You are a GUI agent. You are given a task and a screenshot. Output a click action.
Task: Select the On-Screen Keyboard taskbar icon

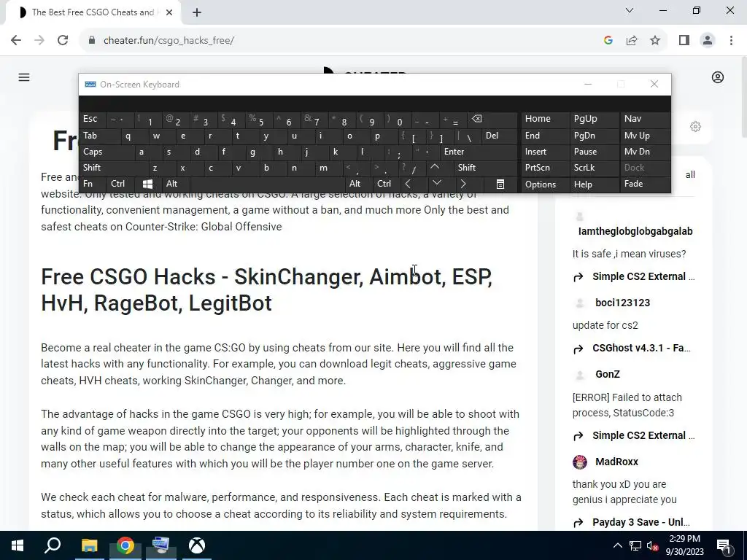point(160,545)
